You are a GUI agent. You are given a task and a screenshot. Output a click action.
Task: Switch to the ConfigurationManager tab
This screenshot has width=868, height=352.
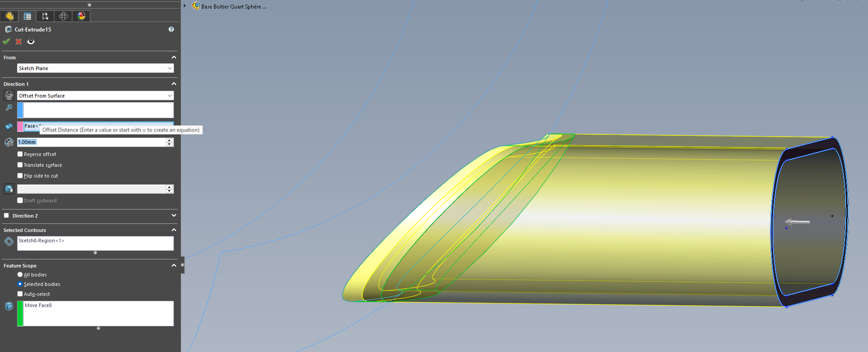coord(45,16)
